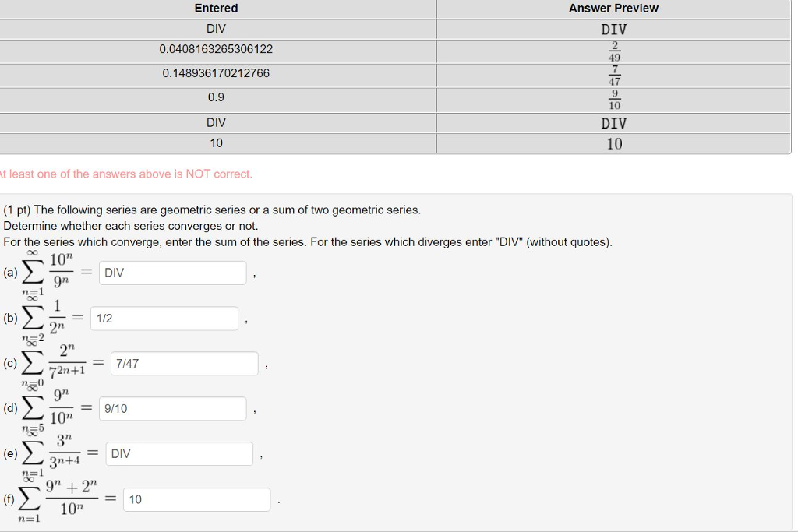Click the Entered column header

pos(216,9)
